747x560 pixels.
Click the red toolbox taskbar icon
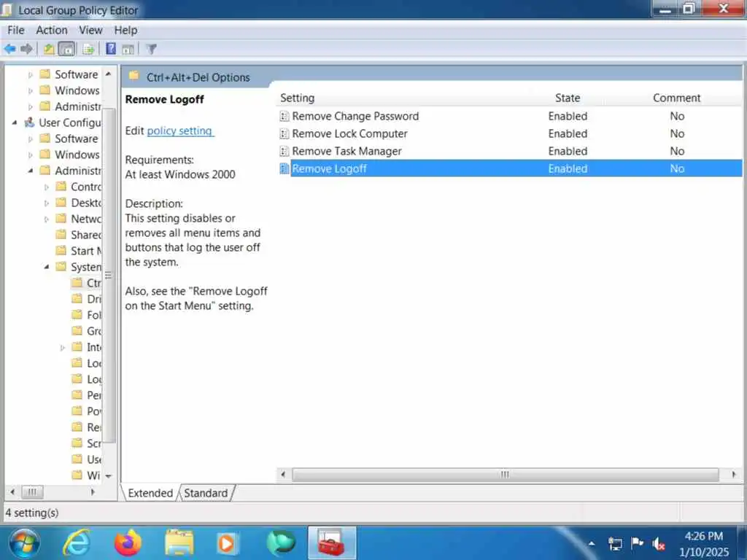[x=332, y=542]
